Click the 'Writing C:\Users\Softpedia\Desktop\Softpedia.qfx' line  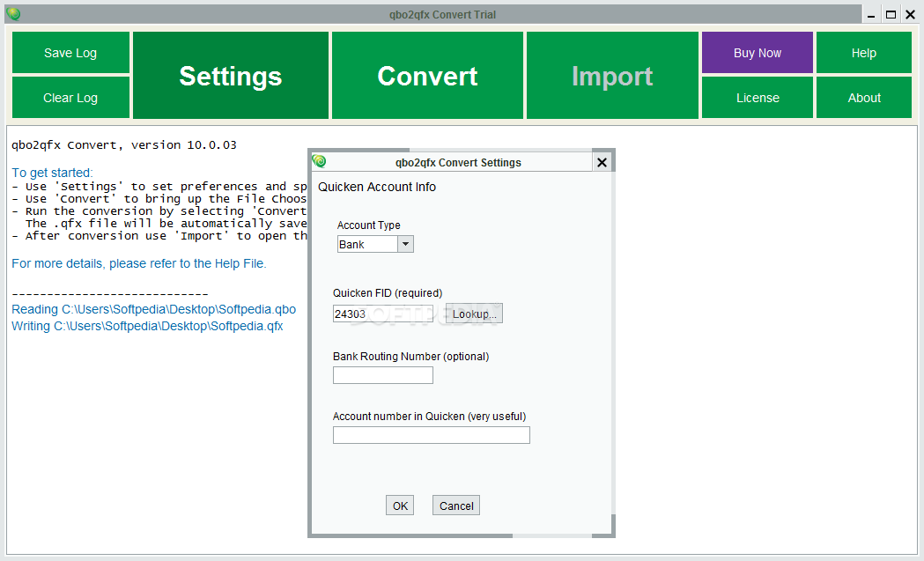point(147,326)
